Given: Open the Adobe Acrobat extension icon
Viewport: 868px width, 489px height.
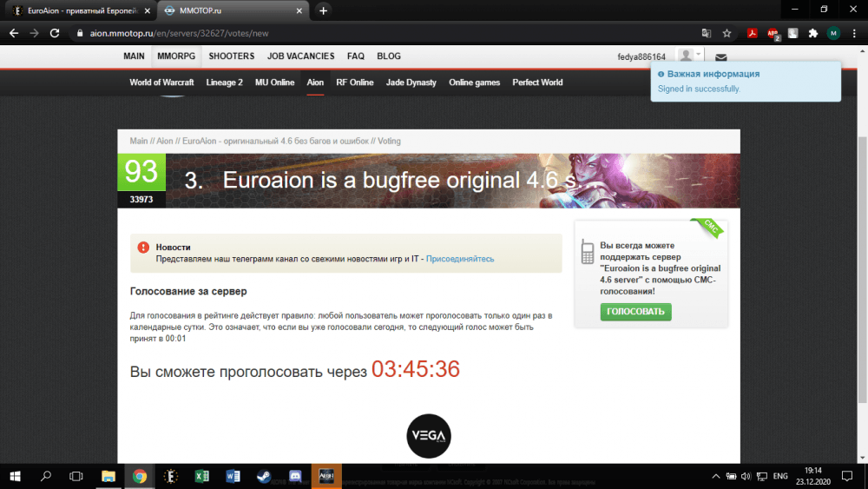Looking at the screenshot, I should pos(753,34).
